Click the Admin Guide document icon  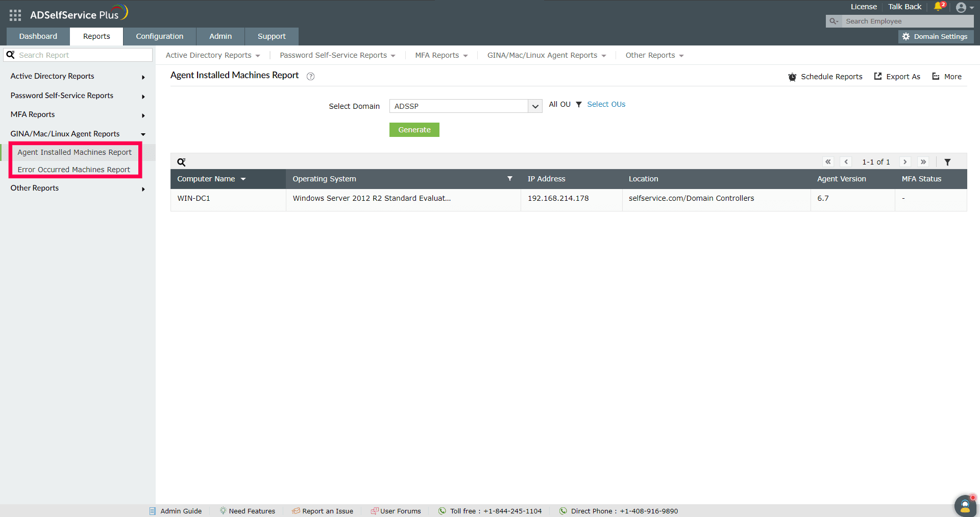(x=152, y=511)
